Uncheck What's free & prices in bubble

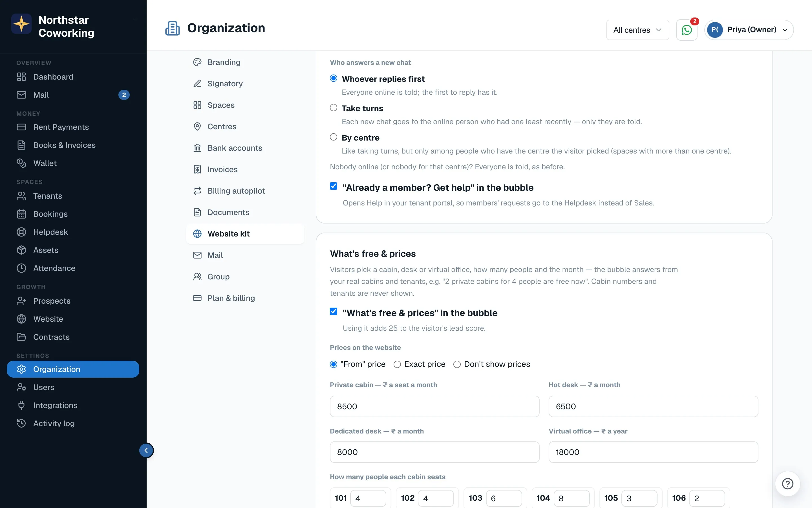click(x=334, y=312)
